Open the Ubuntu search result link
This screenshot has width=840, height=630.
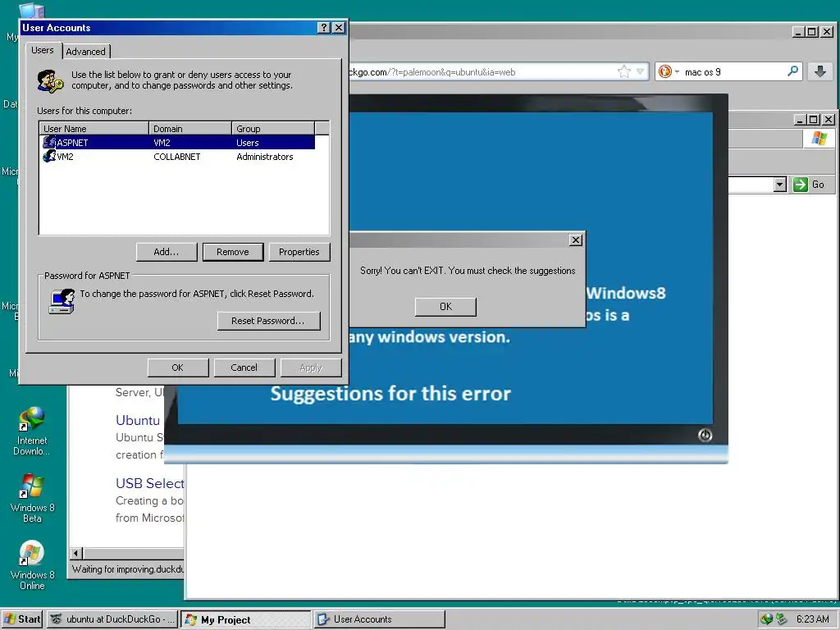(x=138, y=420)
